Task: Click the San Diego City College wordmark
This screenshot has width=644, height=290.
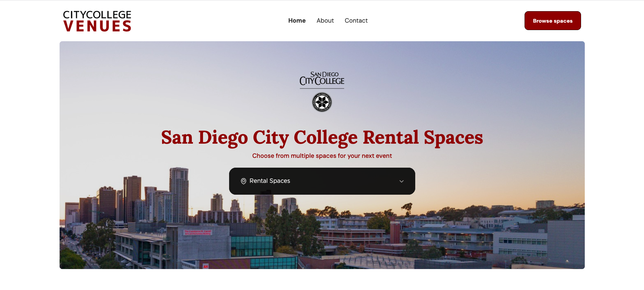Action: coord(322,79)
